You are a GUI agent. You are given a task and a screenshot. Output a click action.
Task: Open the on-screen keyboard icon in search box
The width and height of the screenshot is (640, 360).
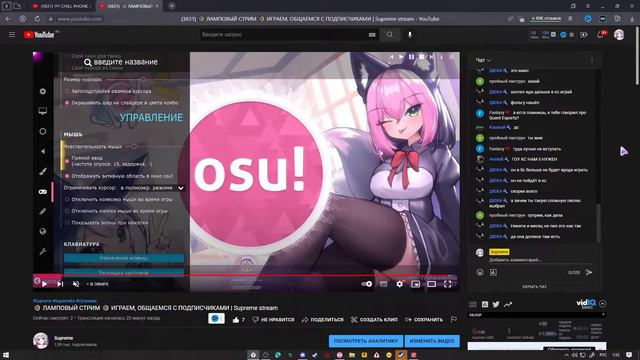point(372,35)
